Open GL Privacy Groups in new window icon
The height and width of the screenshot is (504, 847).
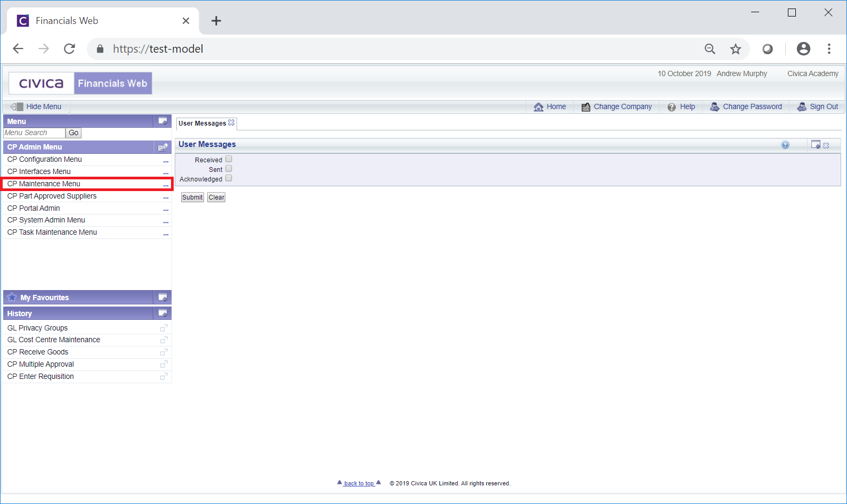pyautogui.click(x=164, y=328)
